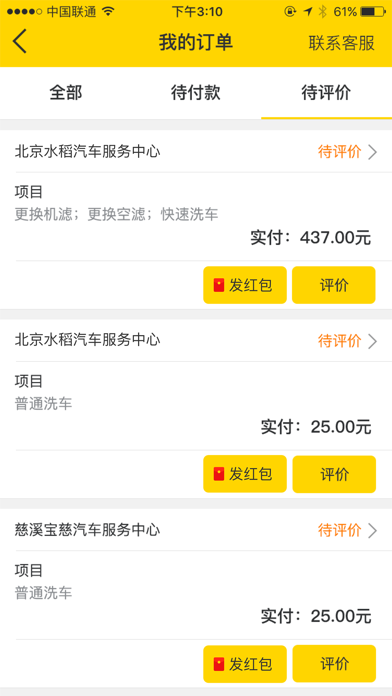Expand second 北京水稻 order via 待评价 chevron

point(372,341)
